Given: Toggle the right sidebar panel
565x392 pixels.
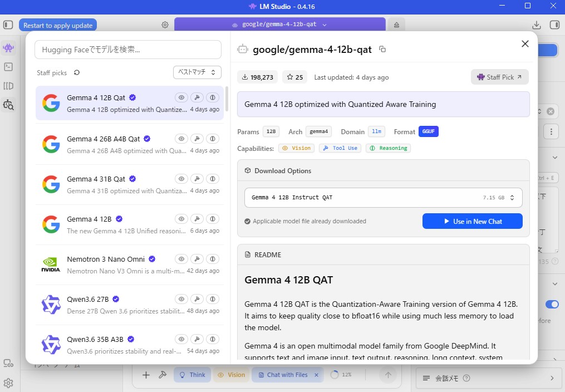Looking at the screenshot, I should click(554, 25).
